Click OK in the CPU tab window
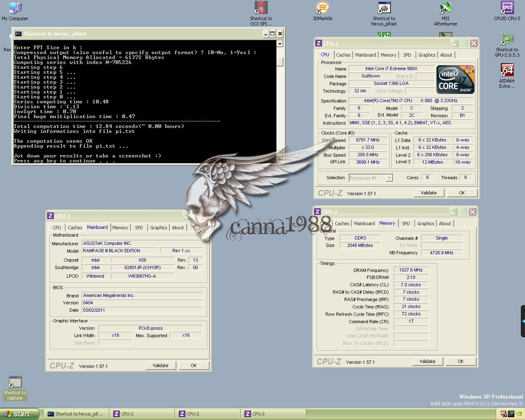 click(x=462, y=193)
